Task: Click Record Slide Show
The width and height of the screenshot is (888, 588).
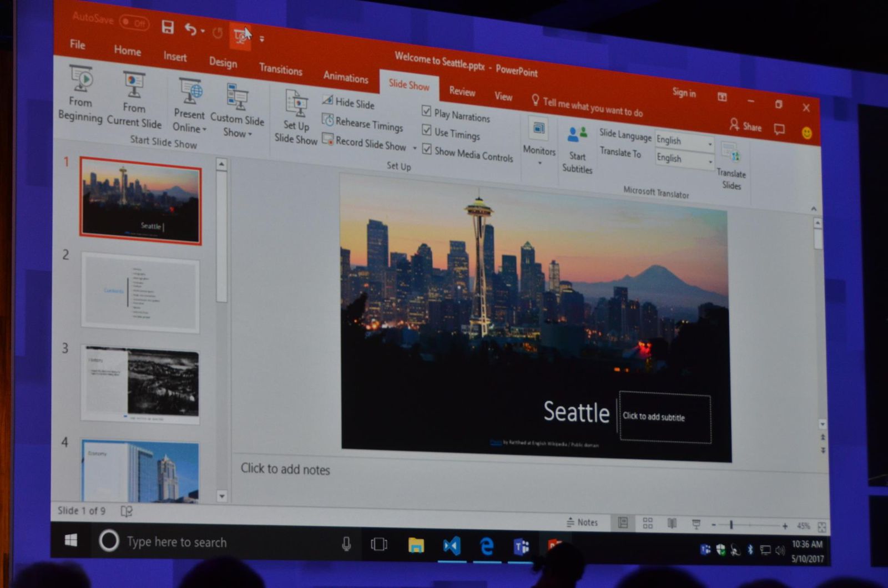Action: (365, 143)
